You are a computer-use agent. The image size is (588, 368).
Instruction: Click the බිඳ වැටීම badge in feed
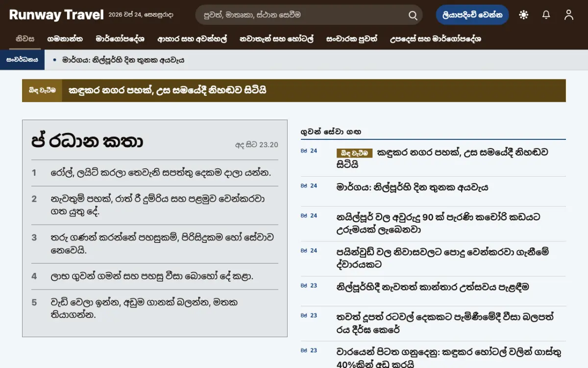coord(354,153)
